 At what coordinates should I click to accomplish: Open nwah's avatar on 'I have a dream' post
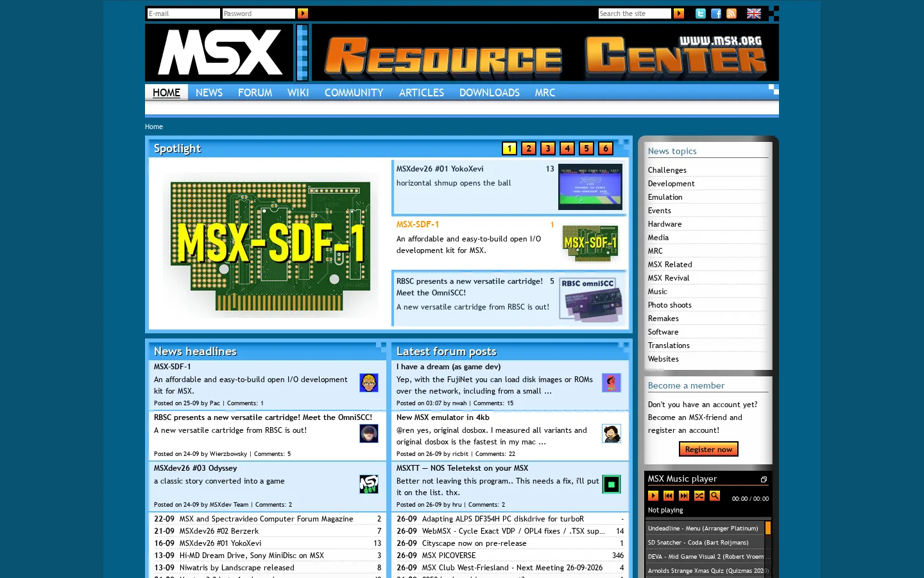[x=612, y=383]
